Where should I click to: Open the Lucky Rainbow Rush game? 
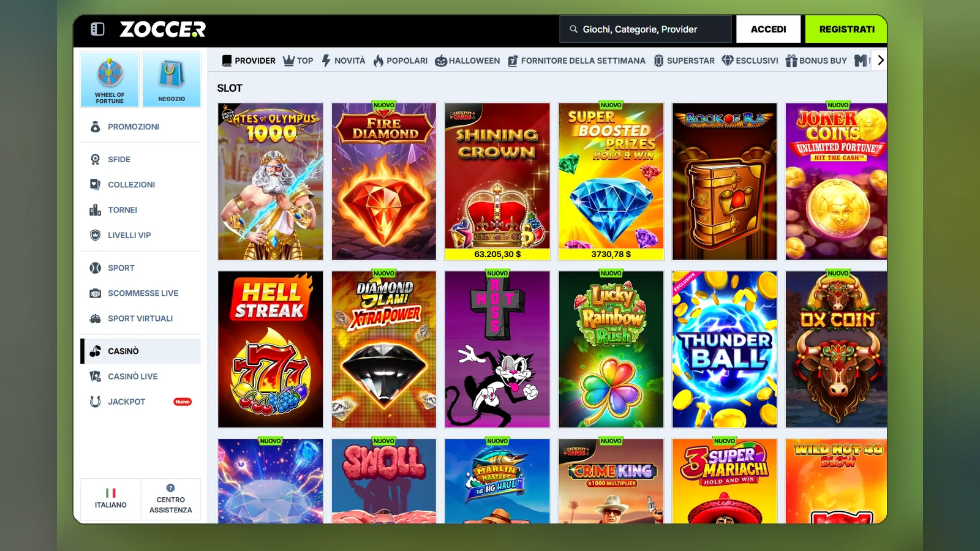(611, 349)
